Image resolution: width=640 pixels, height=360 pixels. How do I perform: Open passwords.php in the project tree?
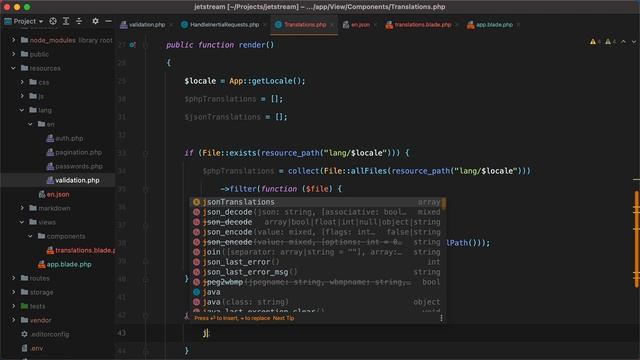point(74,166)
